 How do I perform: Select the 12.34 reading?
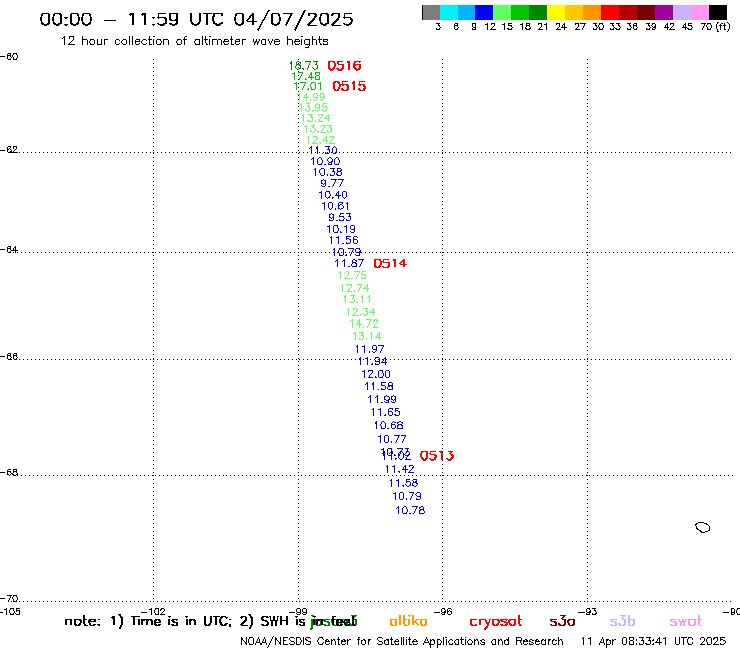(361, 312)
